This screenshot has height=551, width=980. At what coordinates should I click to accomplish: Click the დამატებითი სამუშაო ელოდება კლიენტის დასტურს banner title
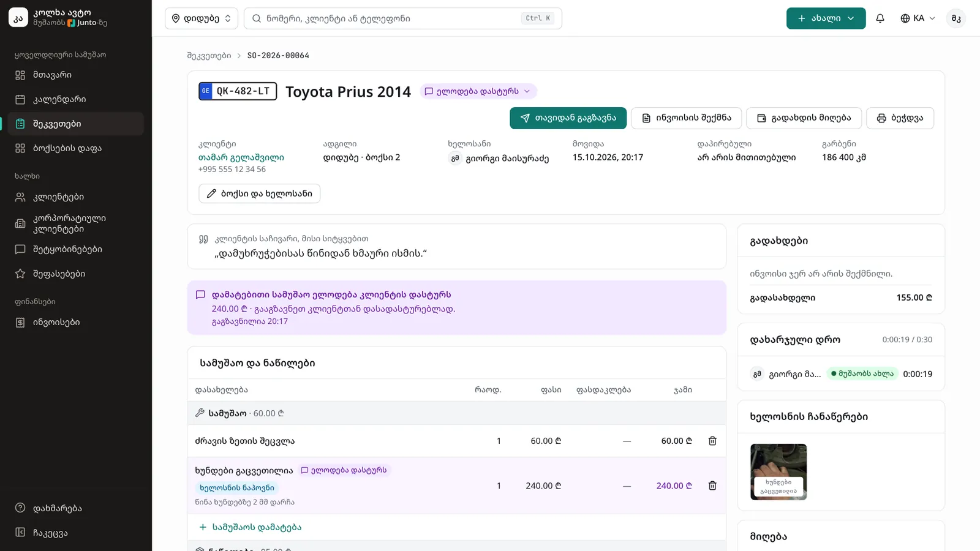pos(331,294)
